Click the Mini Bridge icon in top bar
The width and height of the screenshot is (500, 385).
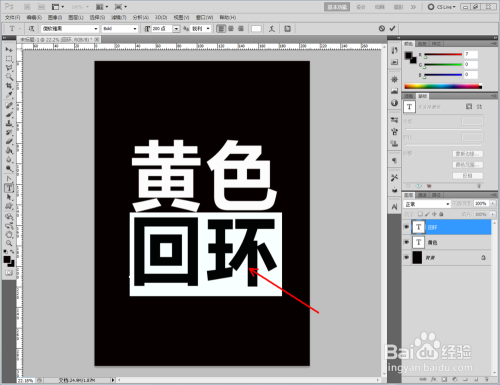click(41, 7)
